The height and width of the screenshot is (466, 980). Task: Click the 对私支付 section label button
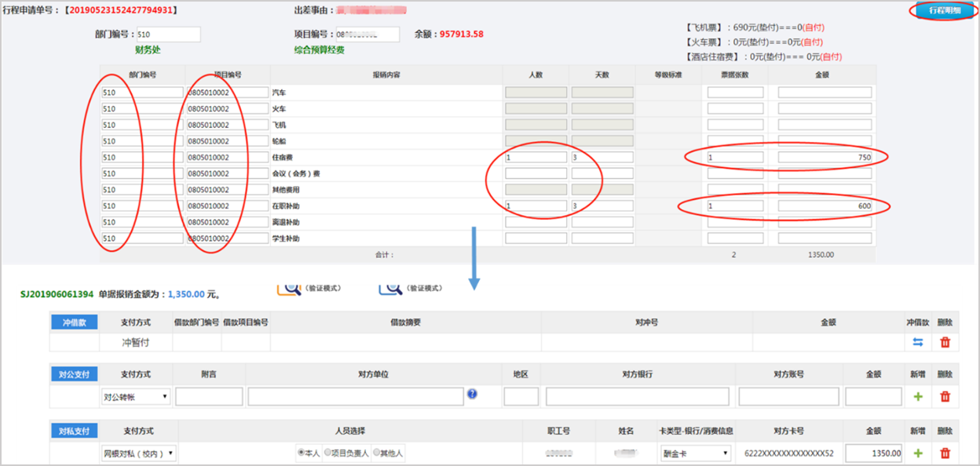(x=74, y=431)
